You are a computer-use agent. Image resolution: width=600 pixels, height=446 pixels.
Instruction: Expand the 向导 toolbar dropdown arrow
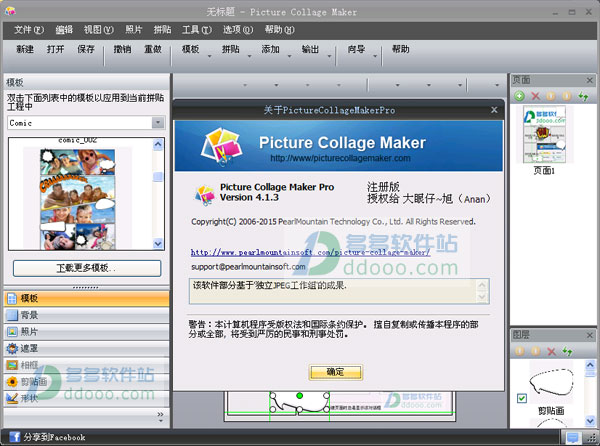click(x=375, y=56)
